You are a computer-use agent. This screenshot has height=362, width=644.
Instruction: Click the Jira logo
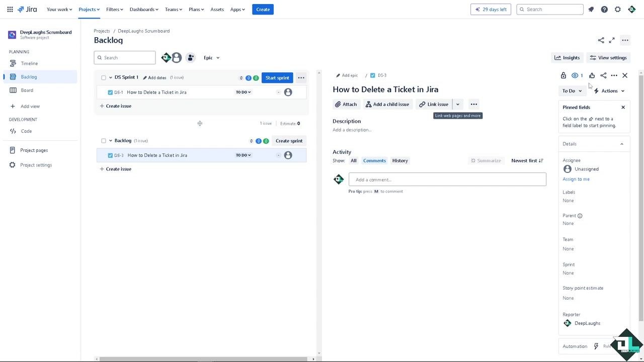[x=27, y=9]
